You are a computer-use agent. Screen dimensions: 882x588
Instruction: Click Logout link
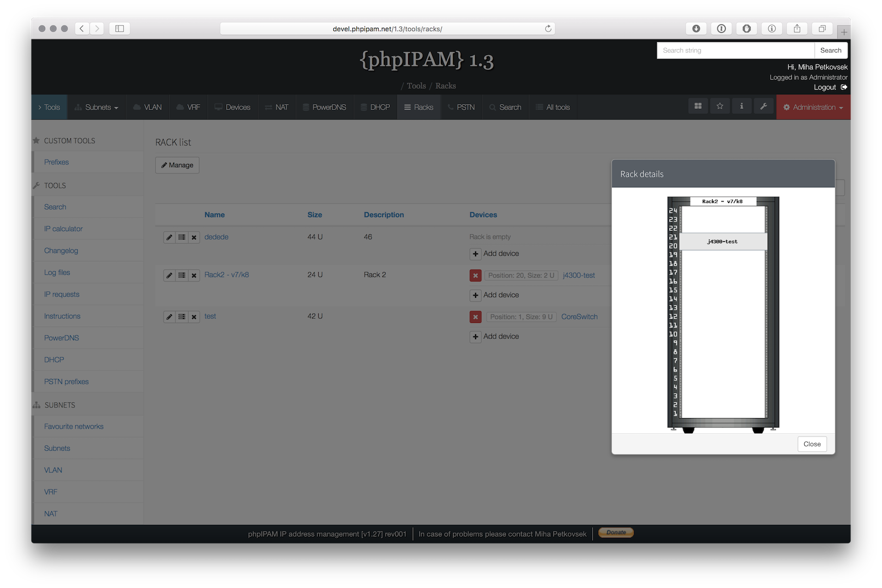[x=825, y=87]
